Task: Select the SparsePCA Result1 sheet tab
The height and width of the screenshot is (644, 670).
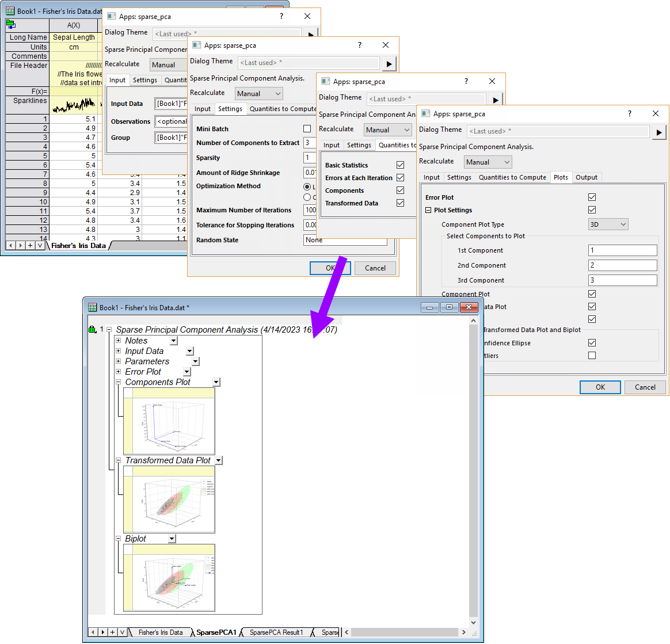Action: pos(276,632)
